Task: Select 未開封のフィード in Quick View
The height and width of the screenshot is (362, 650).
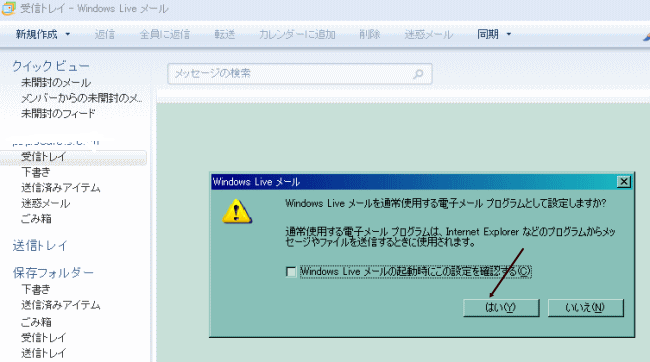Action: (58, 113)
